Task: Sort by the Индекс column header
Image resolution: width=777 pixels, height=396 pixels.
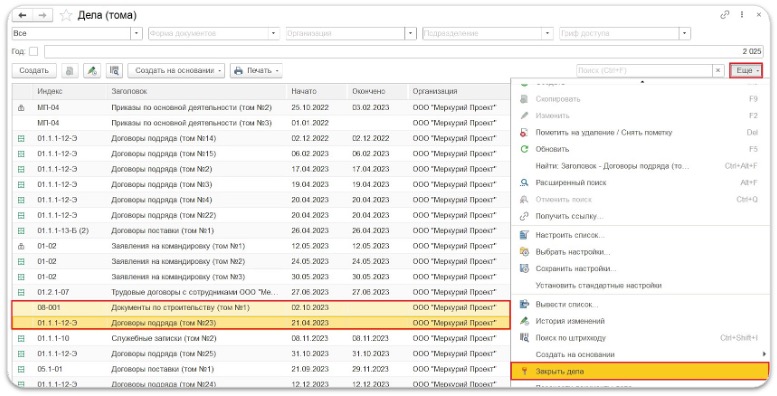Action: [69, 92]
